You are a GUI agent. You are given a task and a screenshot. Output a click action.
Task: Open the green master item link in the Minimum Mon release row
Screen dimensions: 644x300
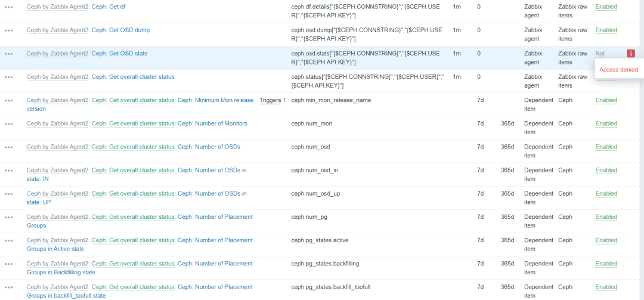tap(133, 100)
